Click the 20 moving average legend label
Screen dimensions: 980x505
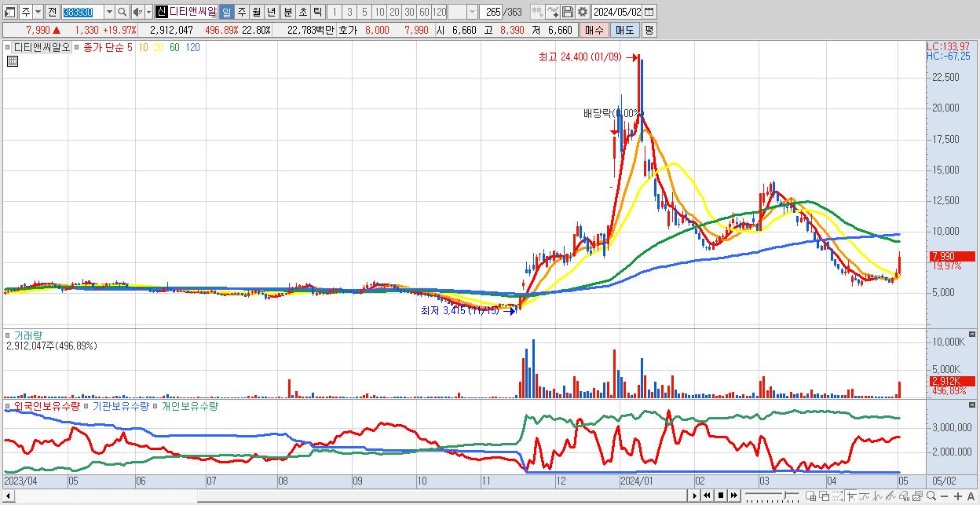159,47
